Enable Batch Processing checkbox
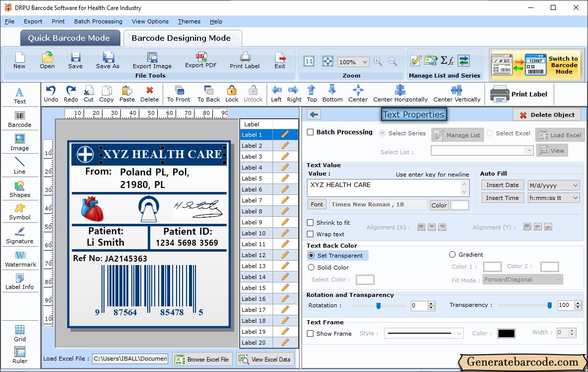588x372 pixels. [310, 132]
